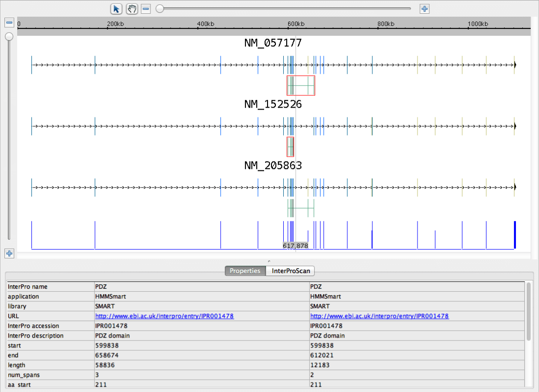Viewport: 539px width, 392px height.
Task: Click the horizontal zoom slider knob
Action: point(160,9)
